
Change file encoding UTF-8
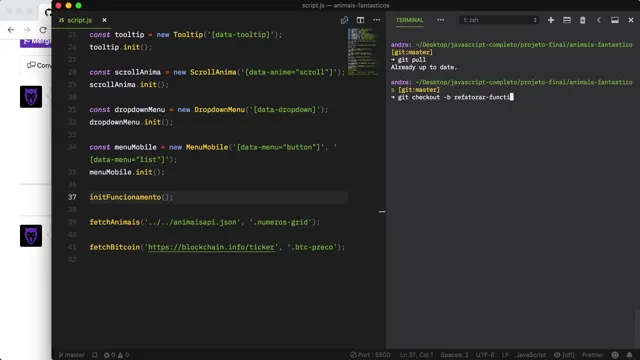485,355
